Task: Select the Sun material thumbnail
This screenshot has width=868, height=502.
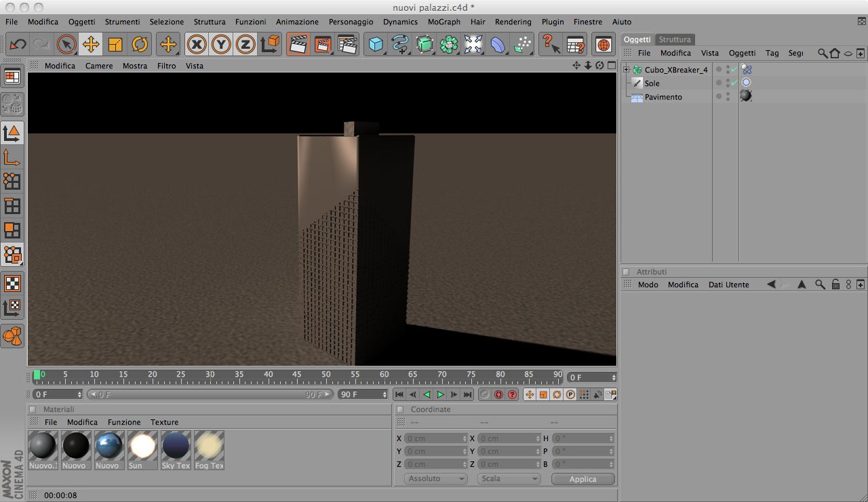Action: click(x=142, y=450)
